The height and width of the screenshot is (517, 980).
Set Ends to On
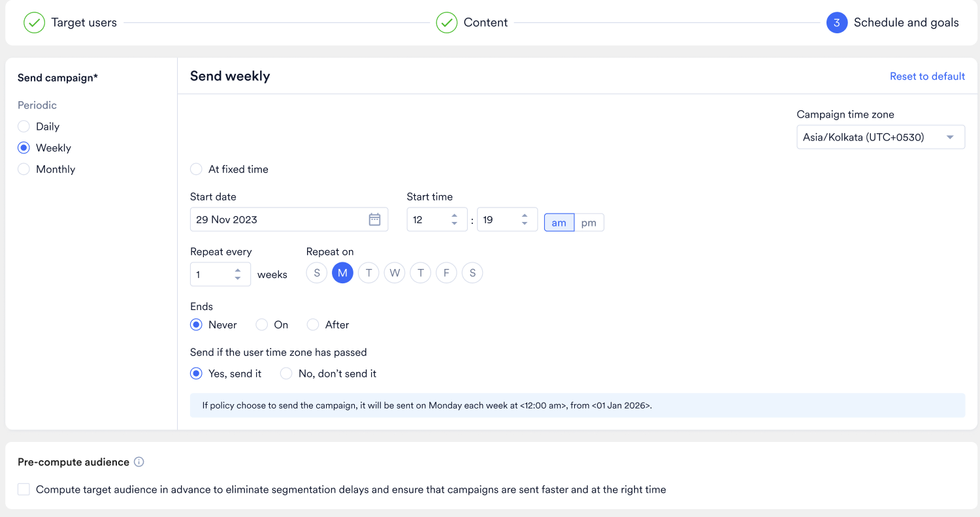point(261,324)
